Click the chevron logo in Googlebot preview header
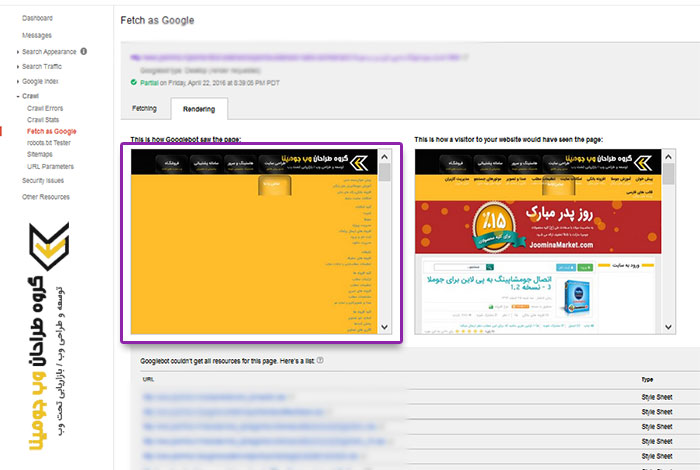The image size is (700, 470). click(359, 163)
